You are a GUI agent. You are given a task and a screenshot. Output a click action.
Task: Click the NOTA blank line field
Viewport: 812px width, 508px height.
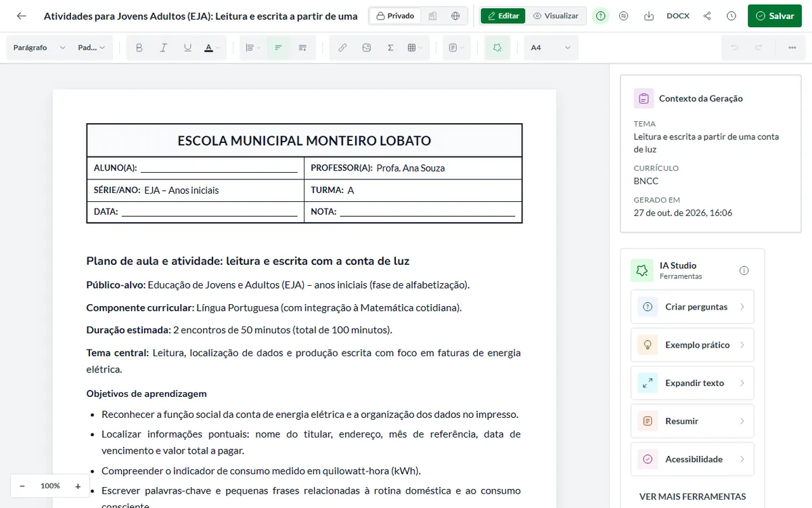click(x=428, y=212)
